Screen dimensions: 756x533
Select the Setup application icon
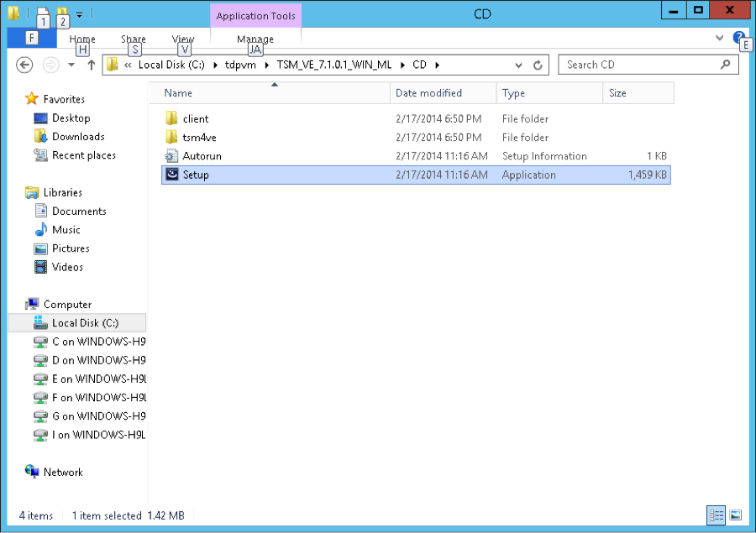171,175
